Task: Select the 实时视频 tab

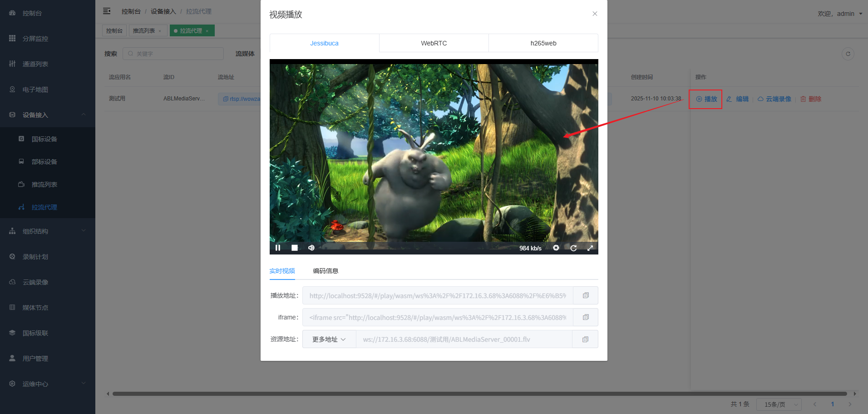Action: tap(282, 271)
